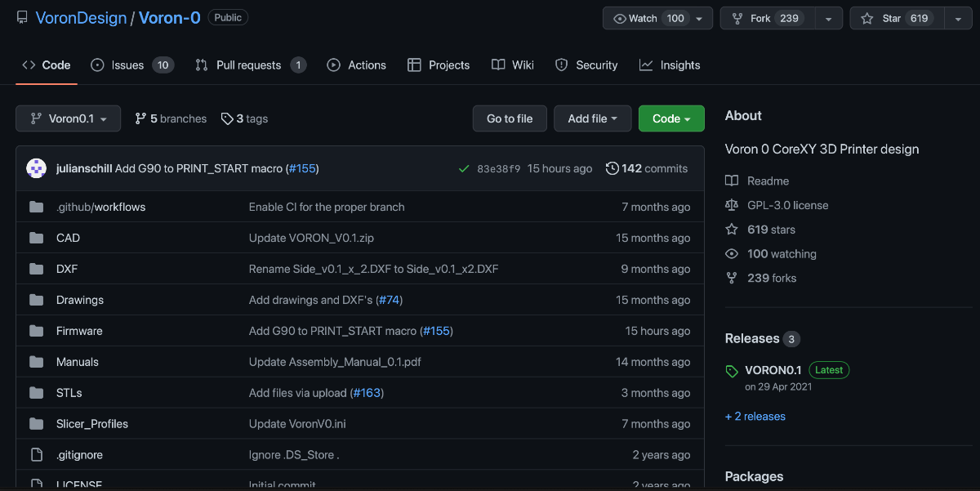View the 142 commits history
Viewport: 980px width, 491px height.
[x=647, y=168]
